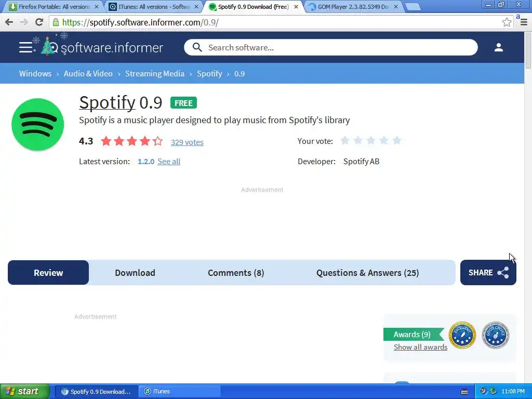Screen dimensions: 532x399
Task: Open the Comments (8) tab
Action: tap(236, 273)
